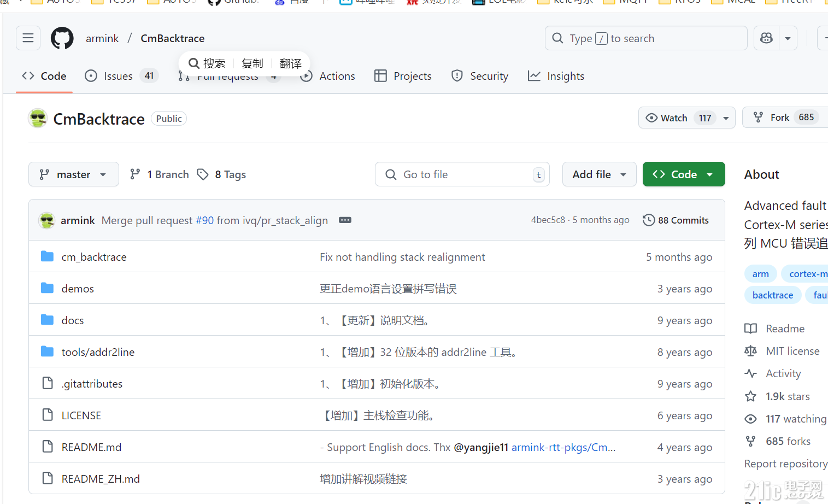The width and height of the screenshot is (828, 504).
Task: Switch to the Code tab
Action: pos(44,76)
